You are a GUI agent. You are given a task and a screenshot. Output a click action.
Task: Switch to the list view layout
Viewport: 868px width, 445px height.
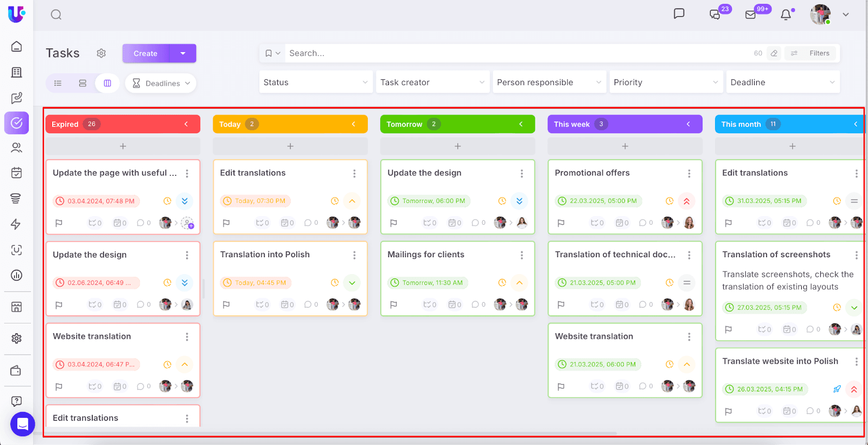pyautogui.click(x=58, y=83)
